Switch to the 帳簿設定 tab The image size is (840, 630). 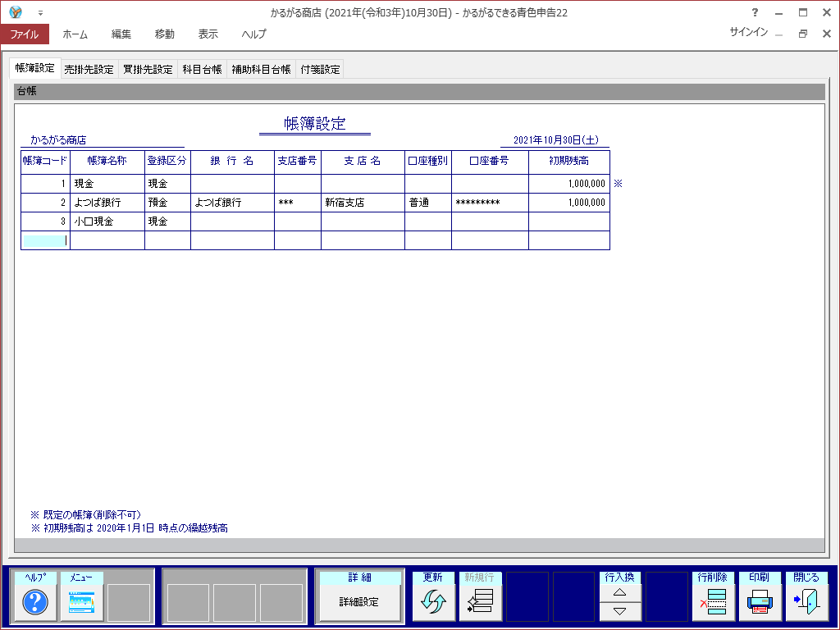[x=34, y=68]
